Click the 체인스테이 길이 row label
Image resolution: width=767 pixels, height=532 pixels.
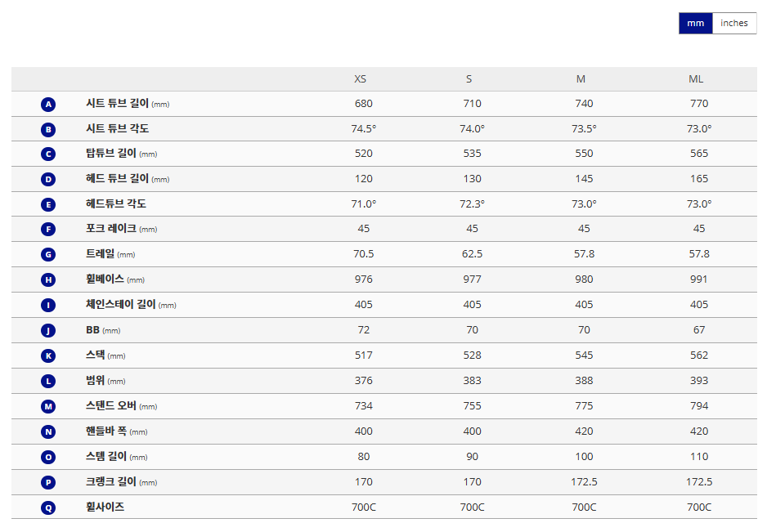[120, 305]
